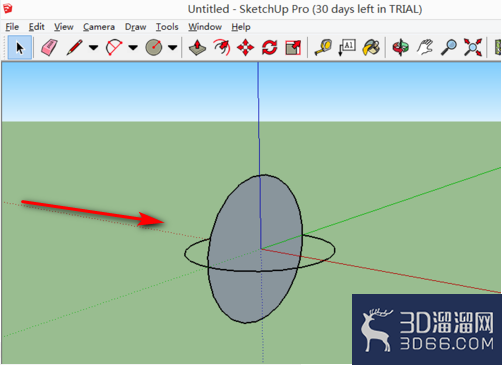Pick the Tape Measure tool
The height and width of the screenshot is (365, 502).
click(x=323, y=47)
